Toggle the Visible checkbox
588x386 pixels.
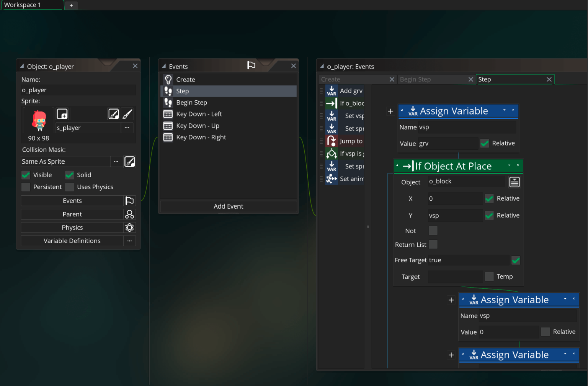pyautogui.click(x=26, y=175)
